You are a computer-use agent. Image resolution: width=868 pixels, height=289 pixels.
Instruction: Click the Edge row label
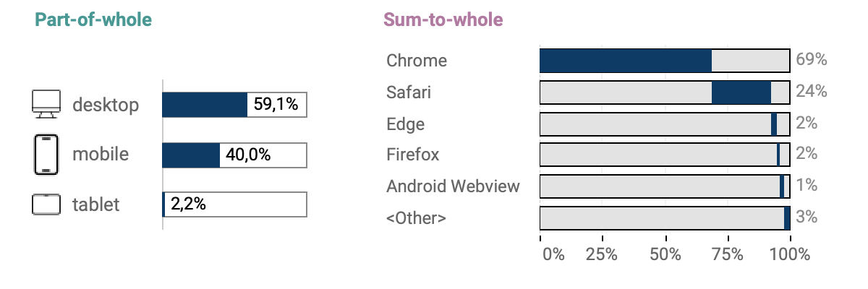pos(405,124)
